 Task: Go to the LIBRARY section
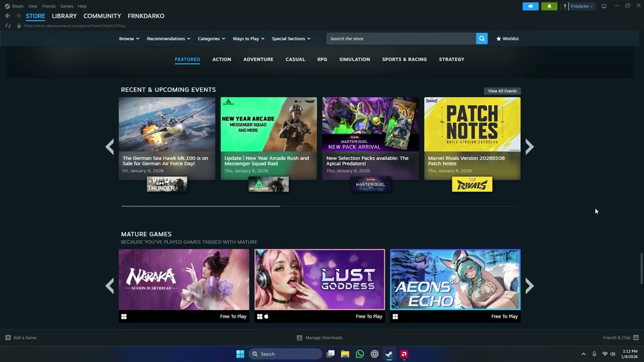64,16
